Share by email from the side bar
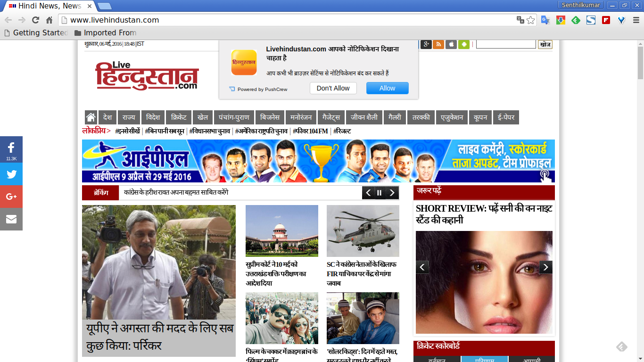The width and height of the screenshot is (644, 362). click(11, 219)
